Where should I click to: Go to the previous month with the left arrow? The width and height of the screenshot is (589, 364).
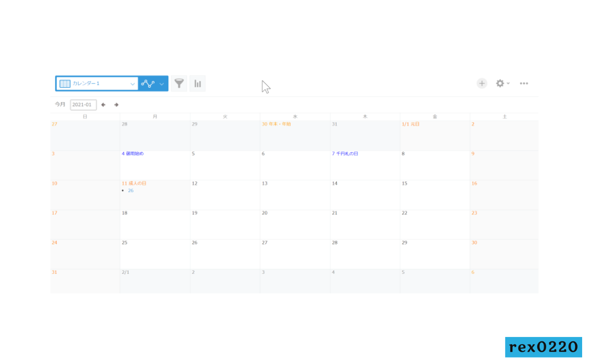(x=103, y=104)
